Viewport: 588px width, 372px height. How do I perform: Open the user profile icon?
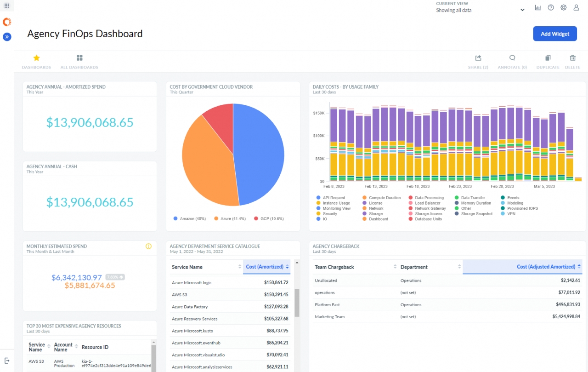(576, 7)
